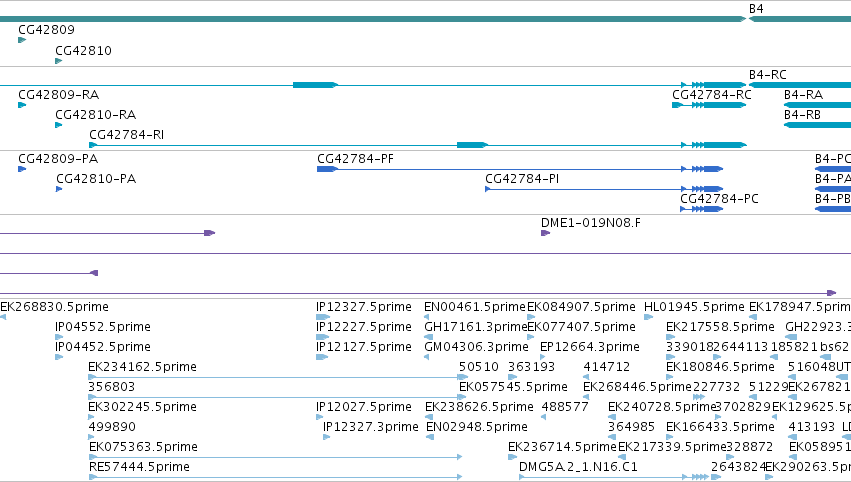
Task: Select the B4-RA transcript label
Action: (803, 95)
